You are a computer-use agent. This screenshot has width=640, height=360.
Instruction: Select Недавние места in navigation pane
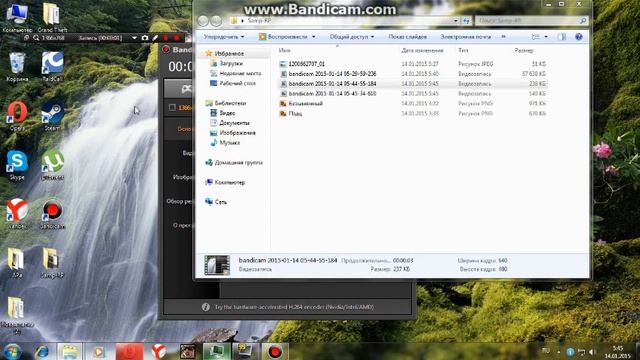[x=240, y=73]
